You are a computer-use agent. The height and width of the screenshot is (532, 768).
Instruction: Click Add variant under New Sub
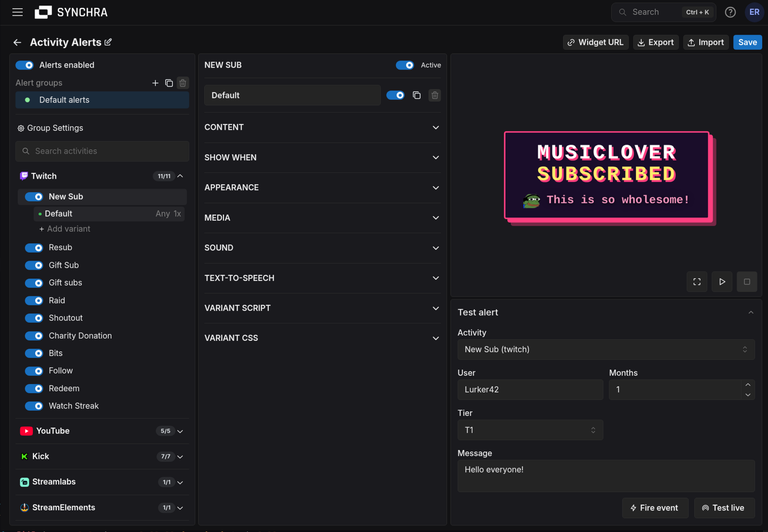(x=65, y=229)
